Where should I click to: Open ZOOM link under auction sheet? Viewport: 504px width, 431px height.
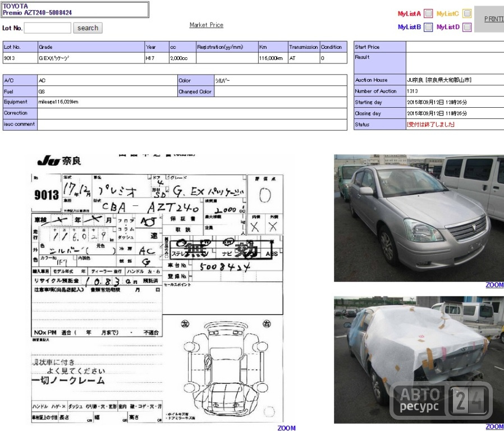tap(286, 428)
